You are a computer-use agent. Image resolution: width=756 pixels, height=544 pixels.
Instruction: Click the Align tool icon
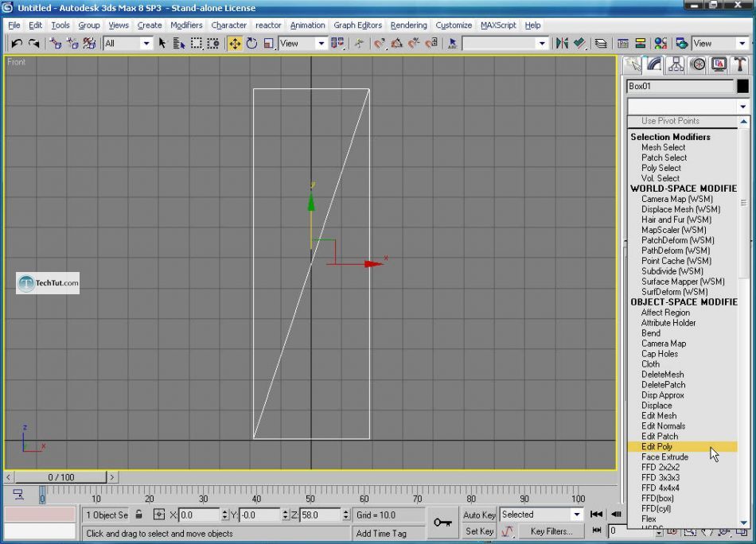579,44
